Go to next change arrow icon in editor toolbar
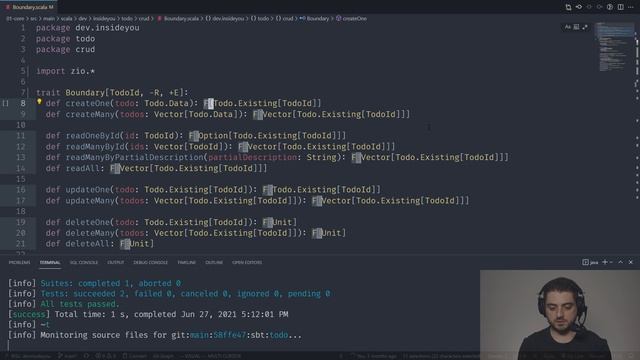The height and width of the screenshot is (360, 640). 599,7
